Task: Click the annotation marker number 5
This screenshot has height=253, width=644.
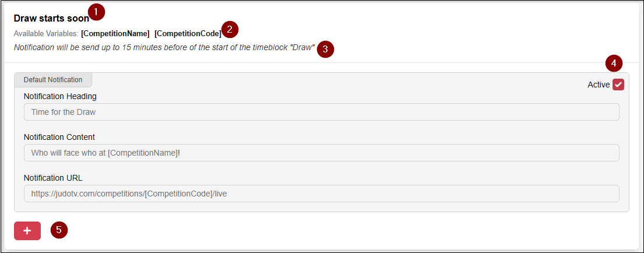Action: 59,230
